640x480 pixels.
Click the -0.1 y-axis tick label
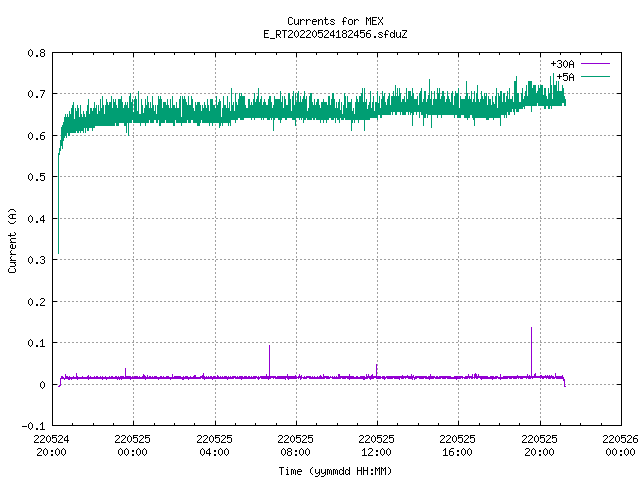pyautogui.click(x=33, y=426)
